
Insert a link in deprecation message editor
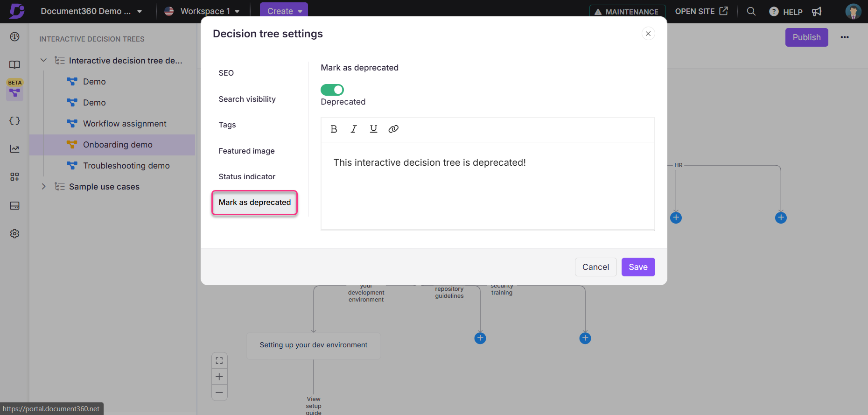point(393,129)
